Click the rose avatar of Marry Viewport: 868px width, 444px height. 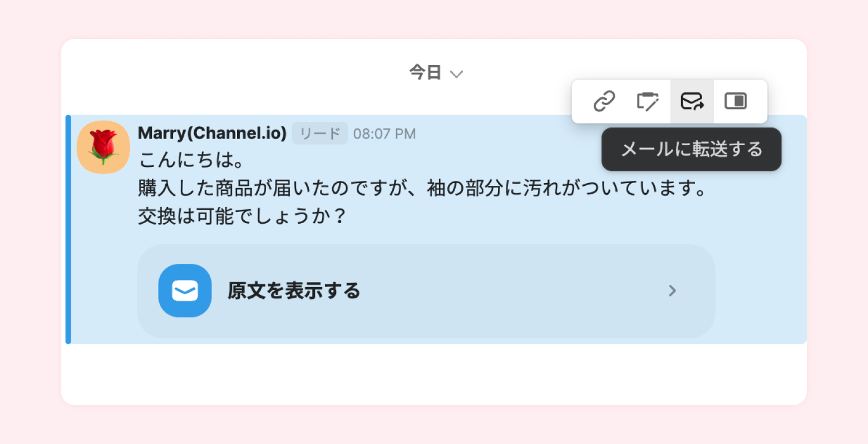pyautogui.click(x=103, y=147)
